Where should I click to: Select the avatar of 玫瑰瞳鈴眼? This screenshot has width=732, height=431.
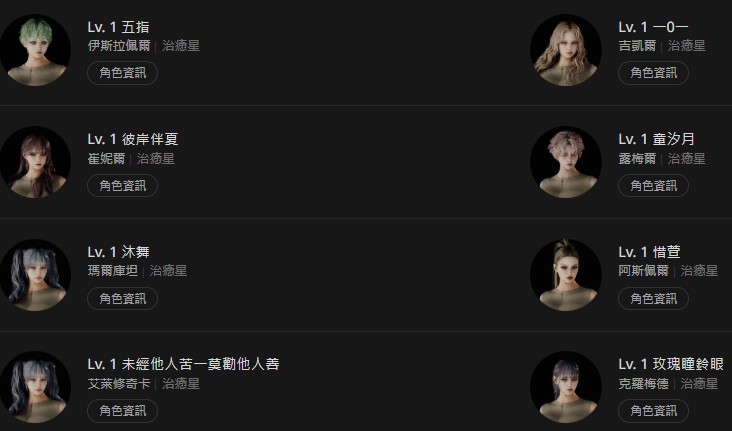566,387
